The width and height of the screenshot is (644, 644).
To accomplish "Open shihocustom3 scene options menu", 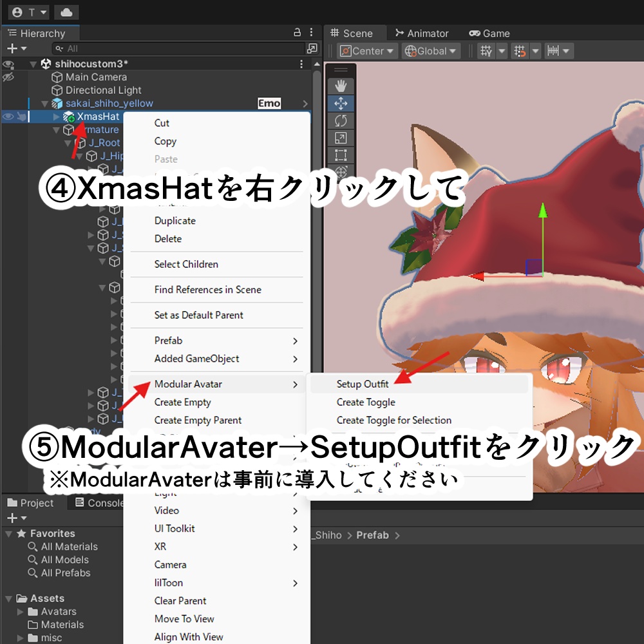I will tap(301, 64).
